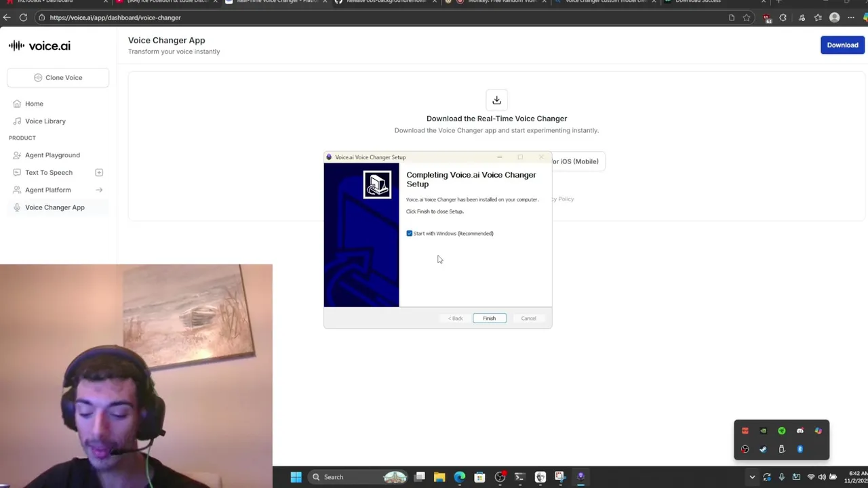Collapse the hidden tray icons chevron
The image size is (868, 488).
click(752, 477)
